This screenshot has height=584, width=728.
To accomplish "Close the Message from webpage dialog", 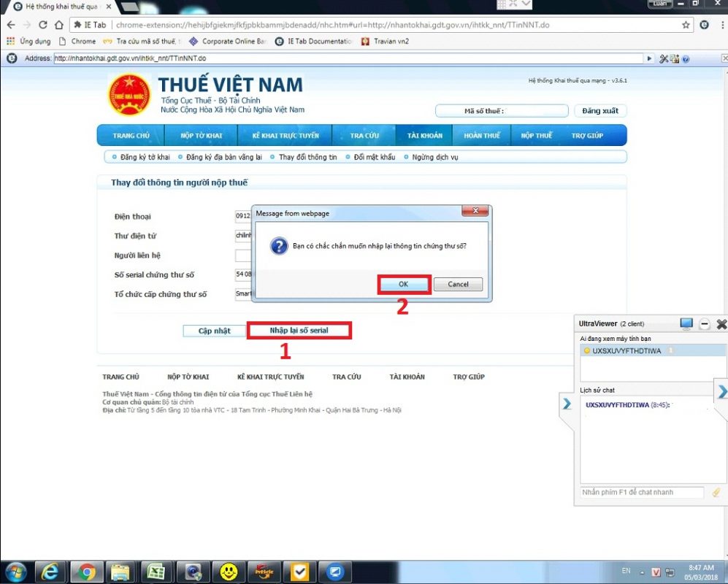I will coord(475,211).
